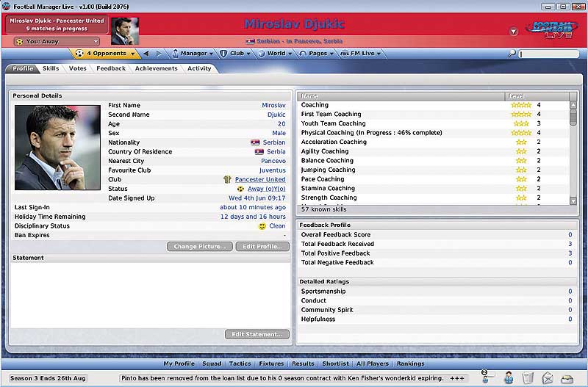Viewport: 588px width, 387px height.
Task: Open the Pancester United club link
Action: pyautogui.click(x=260, y=180)
